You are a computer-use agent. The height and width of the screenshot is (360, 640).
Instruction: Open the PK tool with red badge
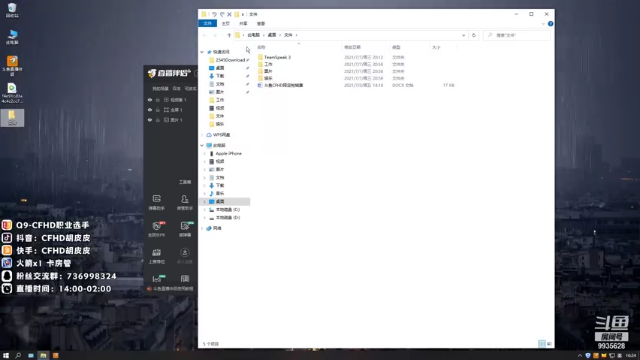click(x=157, y=229)
